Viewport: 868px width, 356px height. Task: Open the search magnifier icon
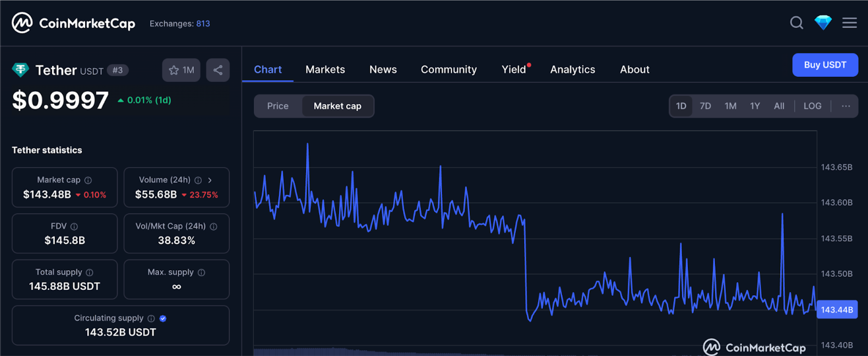pos(797,23)
